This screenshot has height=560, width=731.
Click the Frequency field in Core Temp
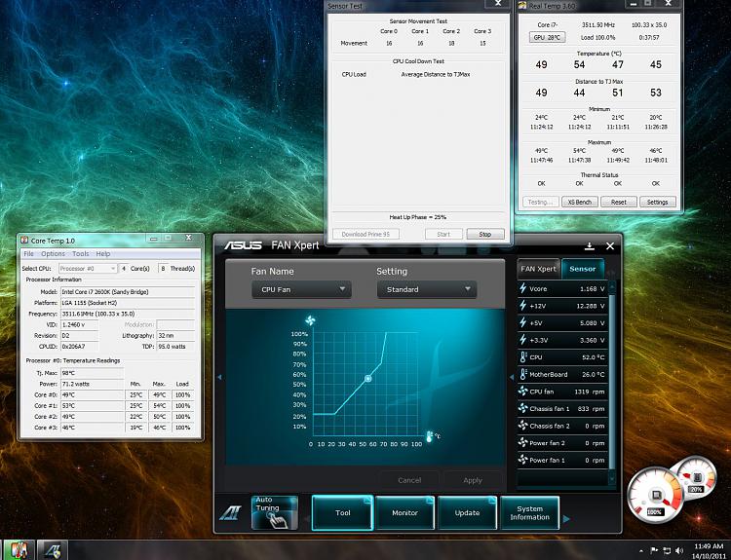point(128,314)
